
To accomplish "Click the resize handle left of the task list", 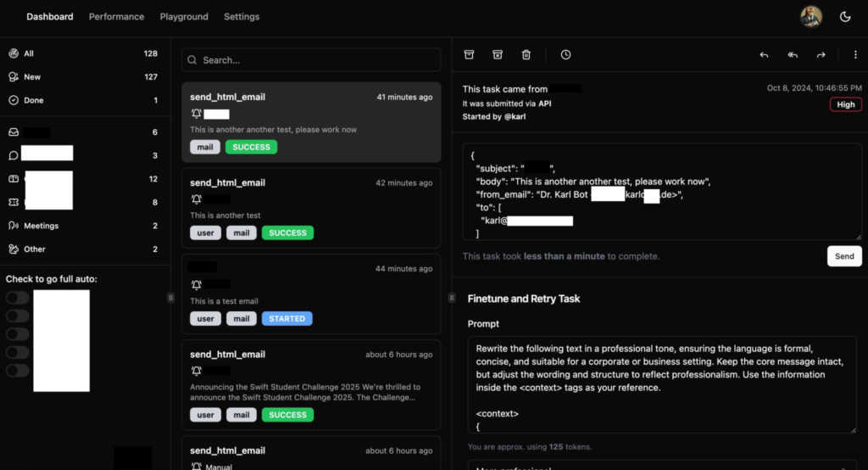I will [171, 298].
